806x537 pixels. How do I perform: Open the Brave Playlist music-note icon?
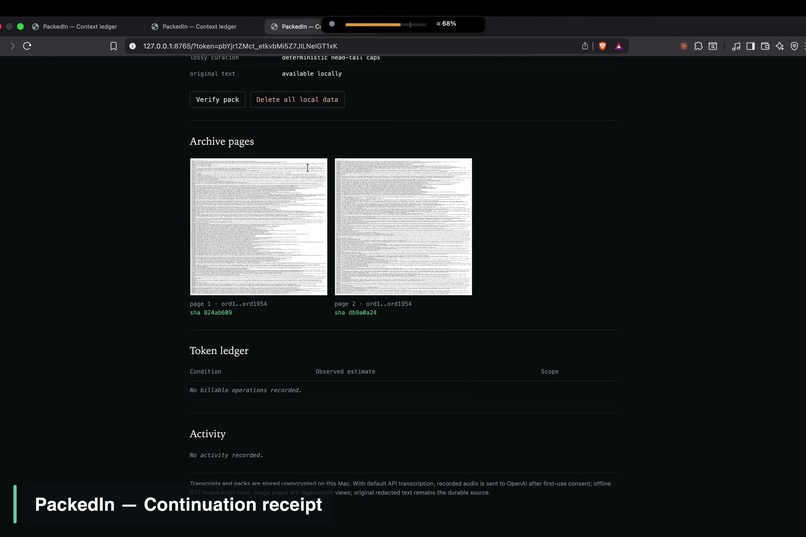(x=736, y=46)
